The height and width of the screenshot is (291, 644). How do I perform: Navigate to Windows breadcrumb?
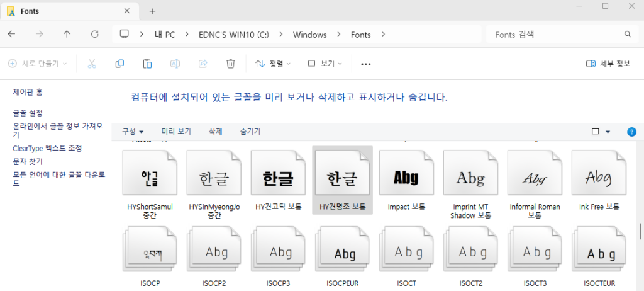coord(309,35)
